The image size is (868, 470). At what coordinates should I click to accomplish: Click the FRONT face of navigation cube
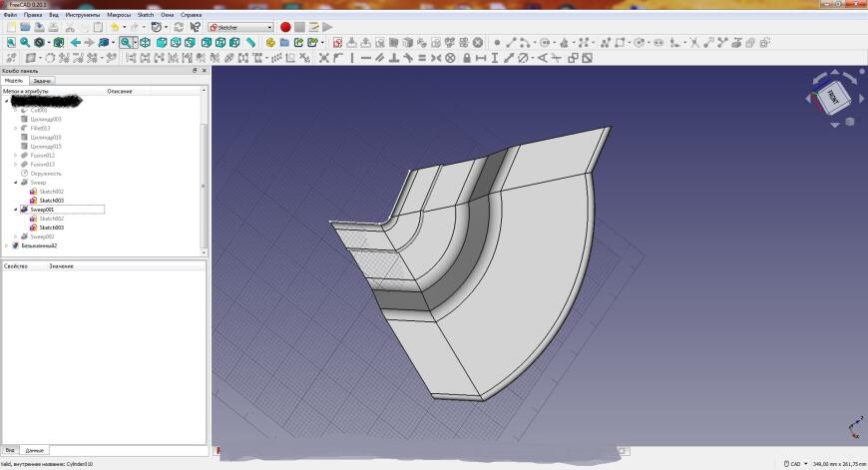[x=834, y=98]
